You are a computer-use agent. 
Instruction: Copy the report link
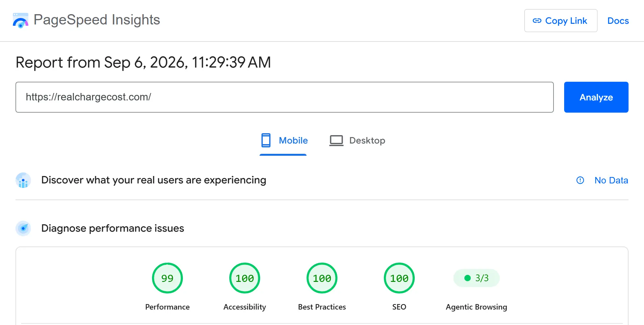561,21
